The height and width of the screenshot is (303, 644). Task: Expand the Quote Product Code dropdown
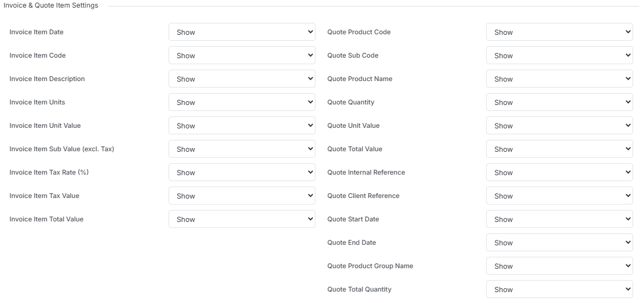[560, 32]
